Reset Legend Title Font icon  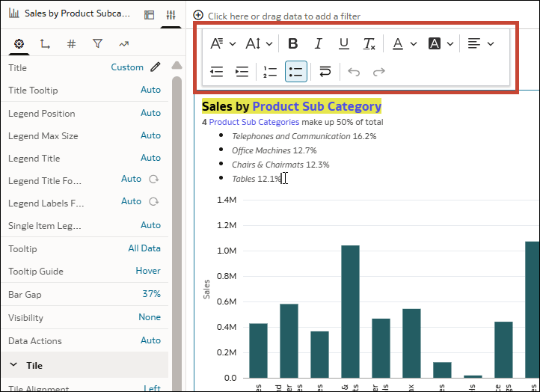(x=153, y=179)
